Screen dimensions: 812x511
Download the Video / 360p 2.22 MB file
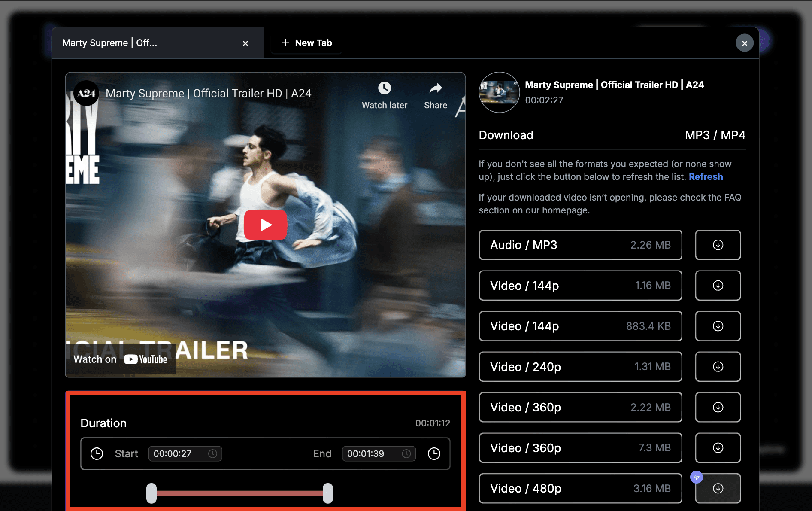point(718,407)
